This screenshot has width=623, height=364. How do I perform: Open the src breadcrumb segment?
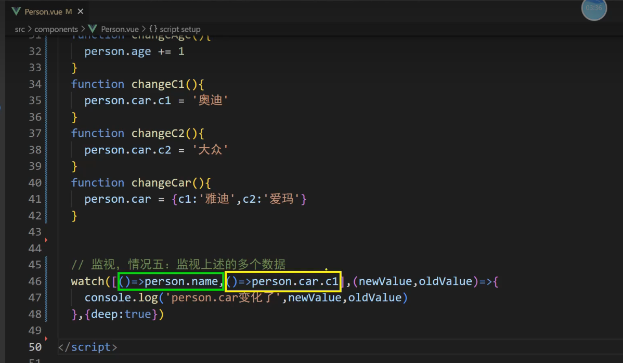[x=19, y=30]
